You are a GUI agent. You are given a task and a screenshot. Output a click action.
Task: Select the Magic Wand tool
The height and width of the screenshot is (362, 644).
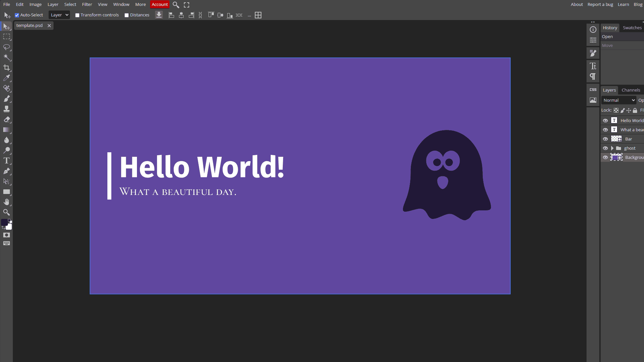7,57
